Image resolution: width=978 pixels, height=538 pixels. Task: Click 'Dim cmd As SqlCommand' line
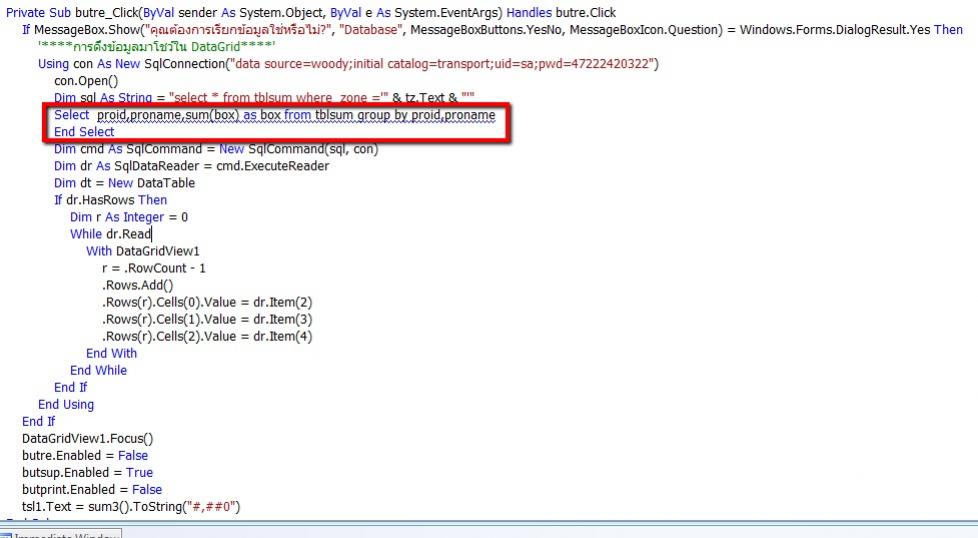[216, 149]
